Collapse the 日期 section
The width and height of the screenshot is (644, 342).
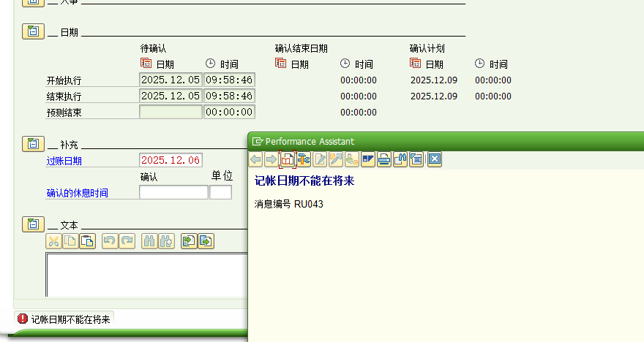[x=33, y=31]
